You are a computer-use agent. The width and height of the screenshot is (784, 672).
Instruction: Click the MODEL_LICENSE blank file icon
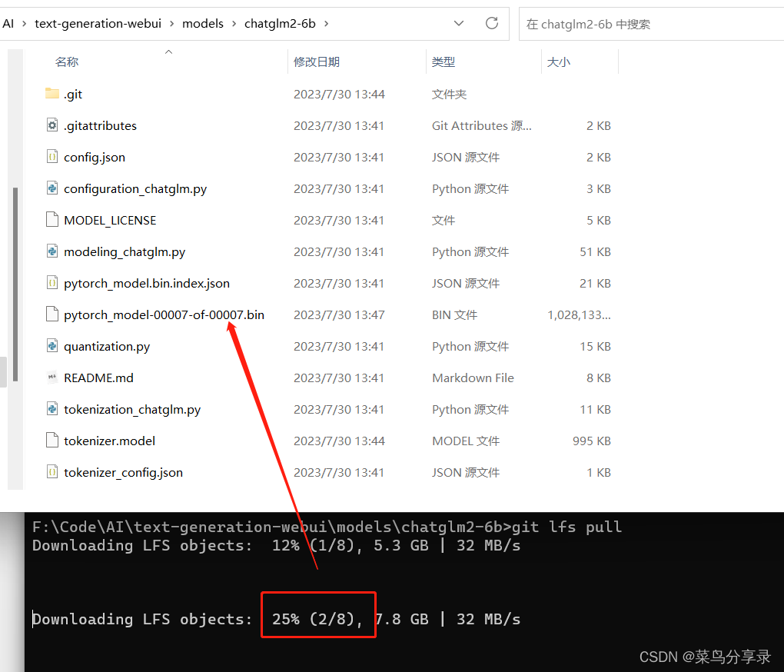tap(52, 219)
